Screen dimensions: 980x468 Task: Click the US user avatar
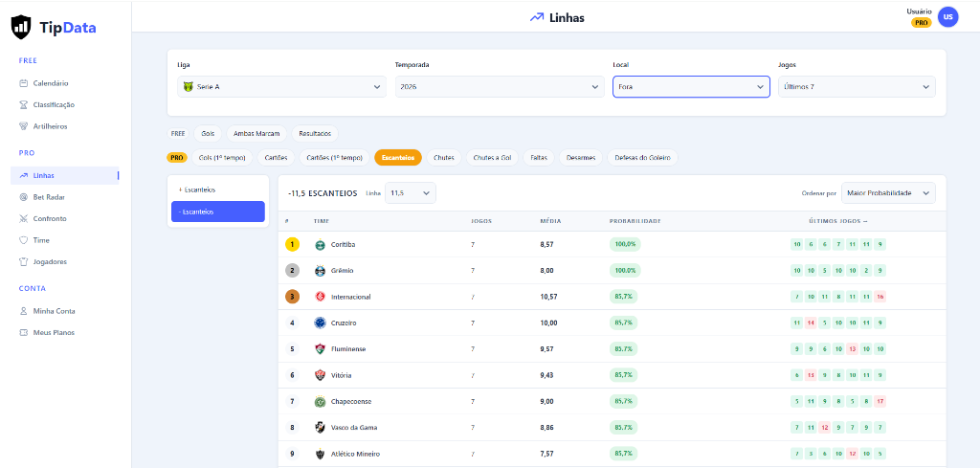[x=948, y=17]
